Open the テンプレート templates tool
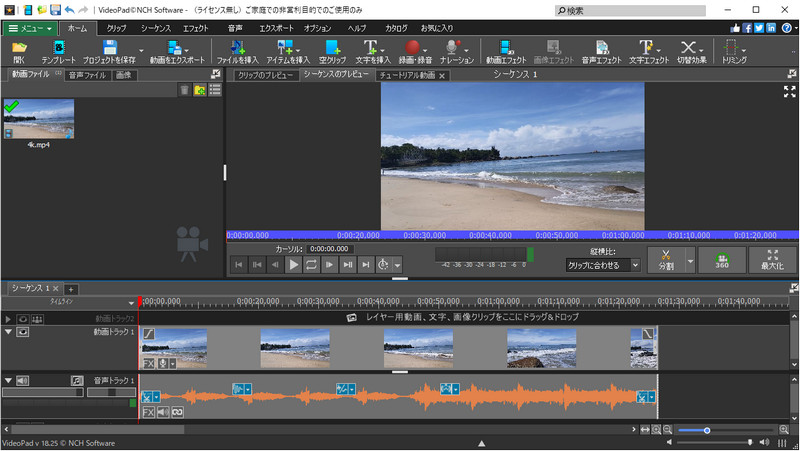 click(59, 52)
